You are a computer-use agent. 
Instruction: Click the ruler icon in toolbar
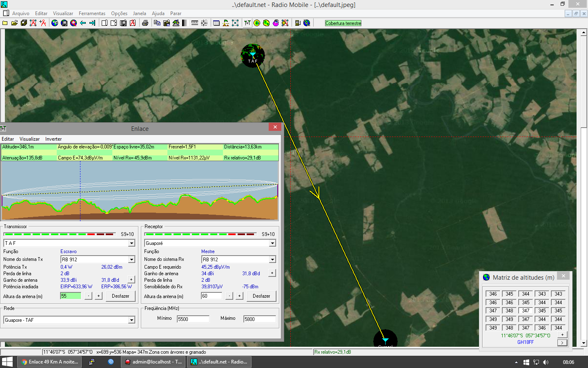click(x=195, y=23)
